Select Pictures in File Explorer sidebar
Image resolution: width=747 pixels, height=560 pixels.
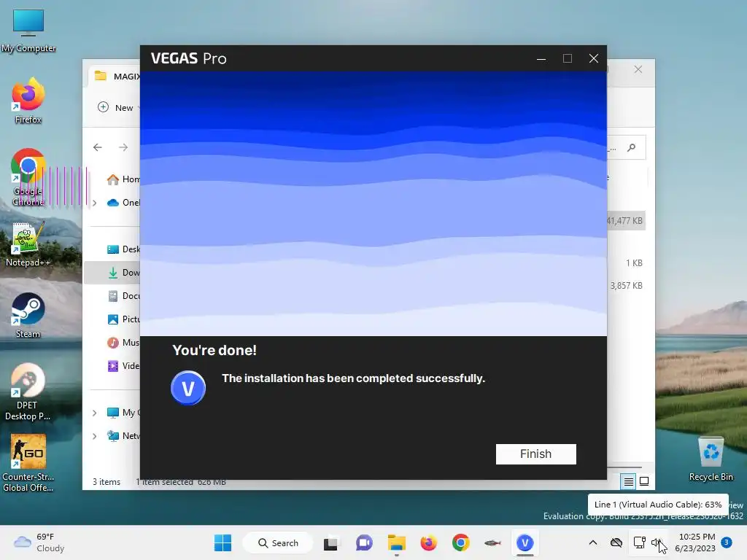[x=123, y=319]
